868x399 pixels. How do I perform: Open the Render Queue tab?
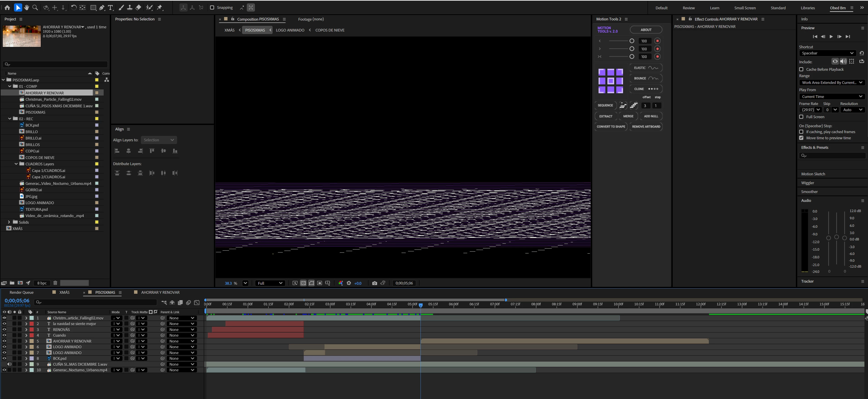(22, 292)
